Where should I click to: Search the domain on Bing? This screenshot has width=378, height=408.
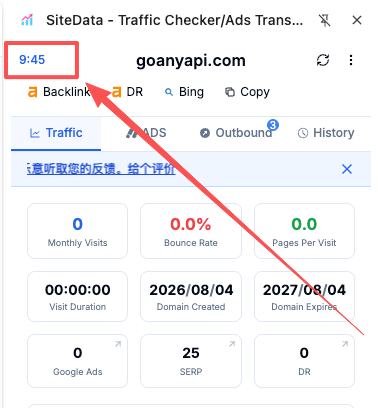[184, 92]
